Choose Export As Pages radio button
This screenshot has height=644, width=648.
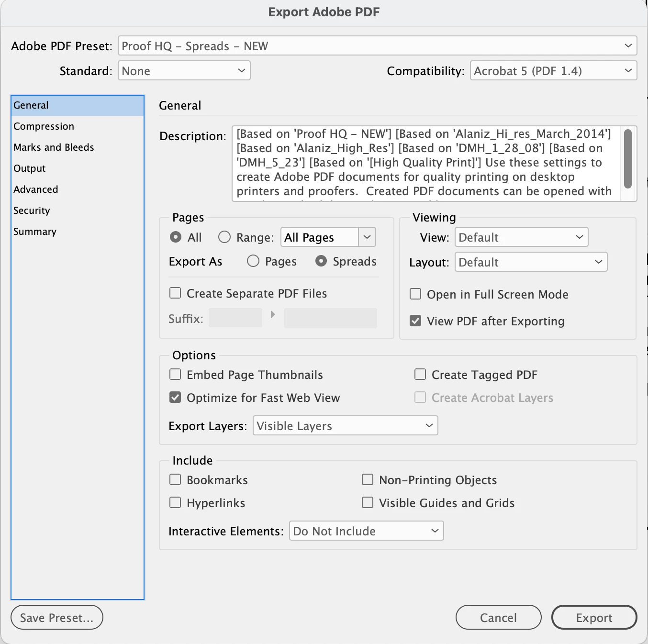pos(253,261)
